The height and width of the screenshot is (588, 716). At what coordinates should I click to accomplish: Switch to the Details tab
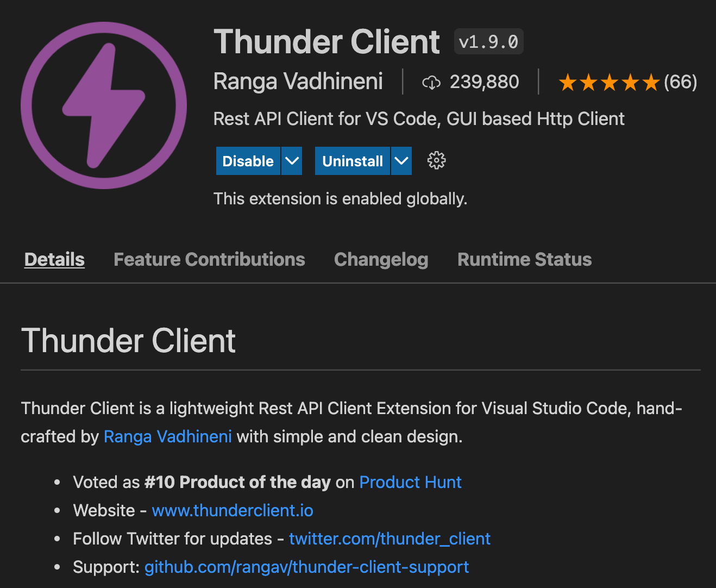pyautogui.click(x=54, y=260)
